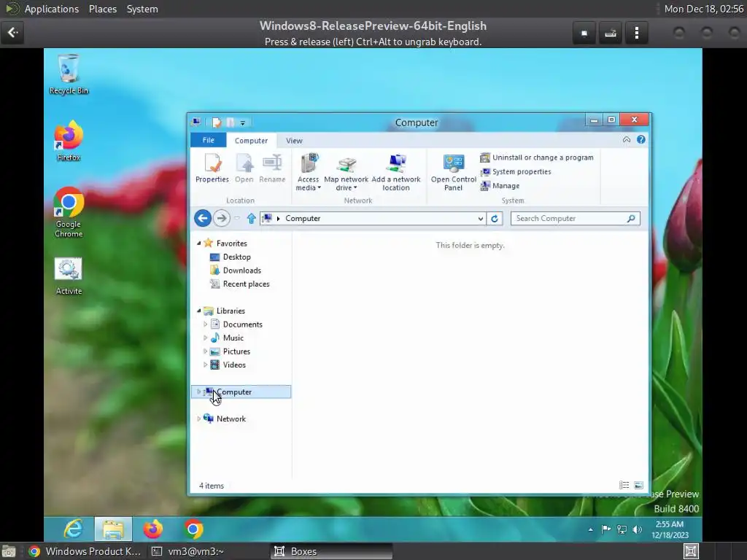Collapse the Libraries tree group
747x560 pixels.
click(198, 311)
